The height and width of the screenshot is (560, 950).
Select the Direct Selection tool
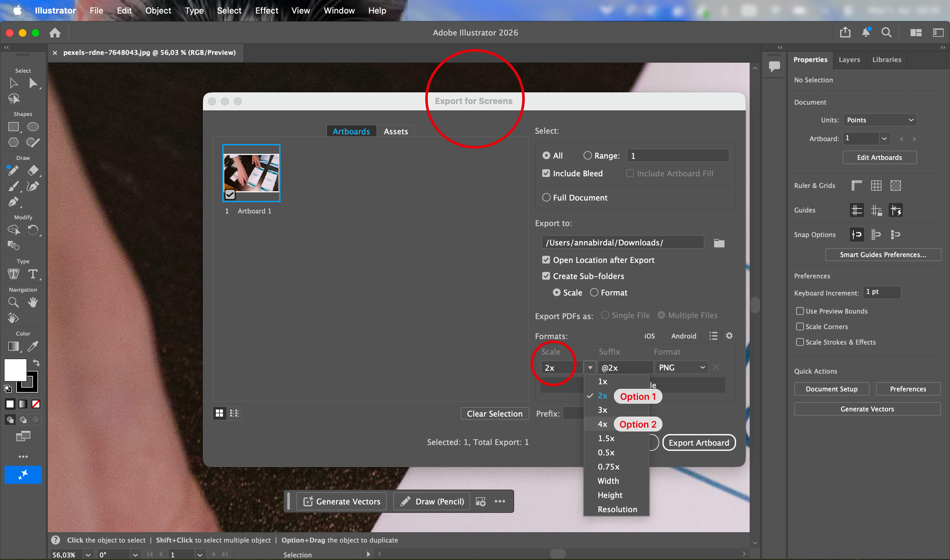(x=33, y=83)
